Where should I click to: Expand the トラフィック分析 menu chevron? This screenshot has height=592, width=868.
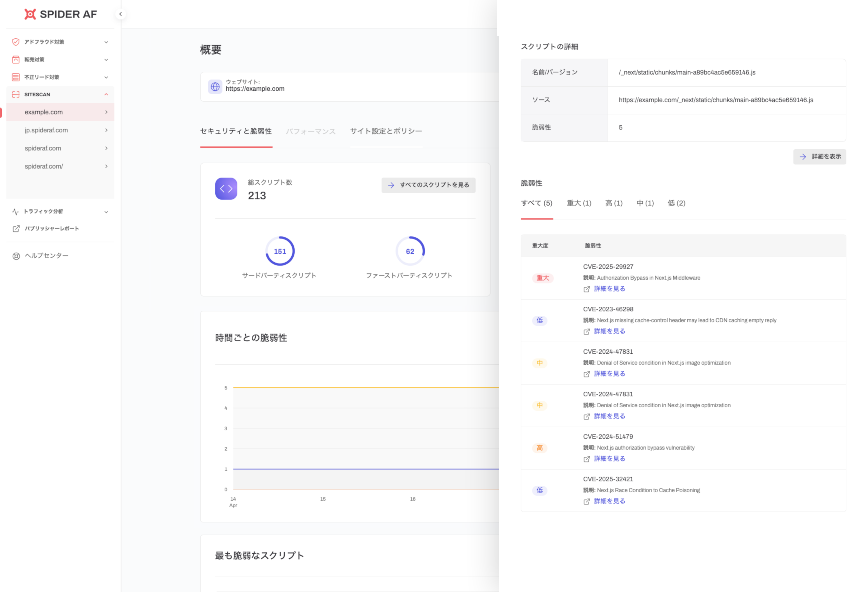click(x=106, y=212)
